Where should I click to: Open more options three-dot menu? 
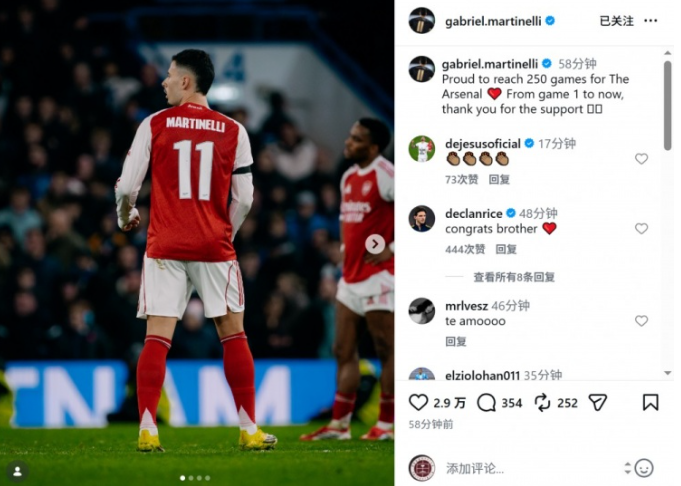(650, 20)
